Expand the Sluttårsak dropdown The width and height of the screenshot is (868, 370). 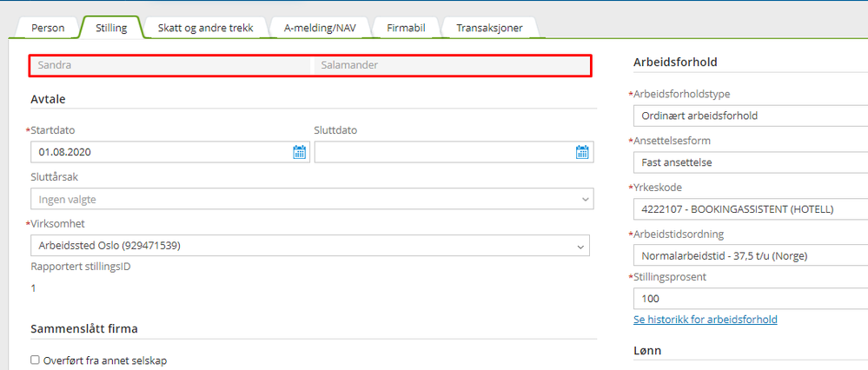coord(312,199)
